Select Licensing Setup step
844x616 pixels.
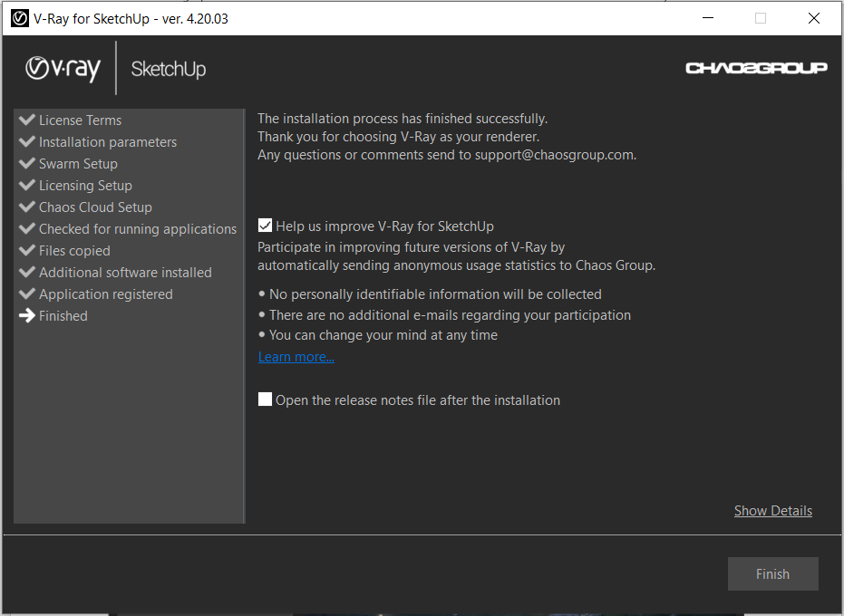tap(85, 186)
